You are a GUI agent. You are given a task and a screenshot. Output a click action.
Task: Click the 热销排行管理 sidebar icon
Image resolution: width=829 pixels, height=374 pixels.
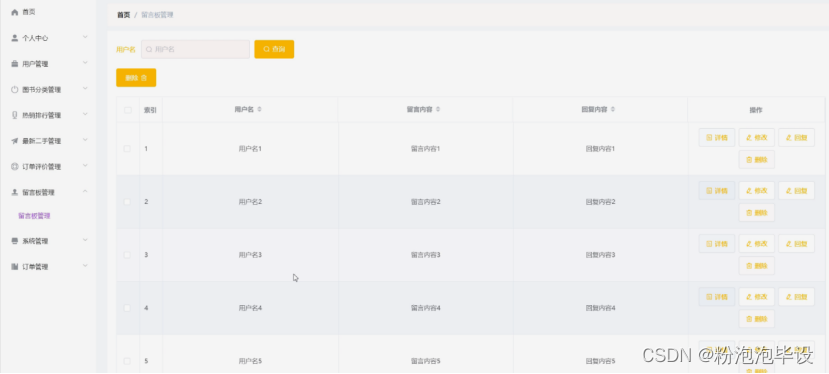(15, 115)
